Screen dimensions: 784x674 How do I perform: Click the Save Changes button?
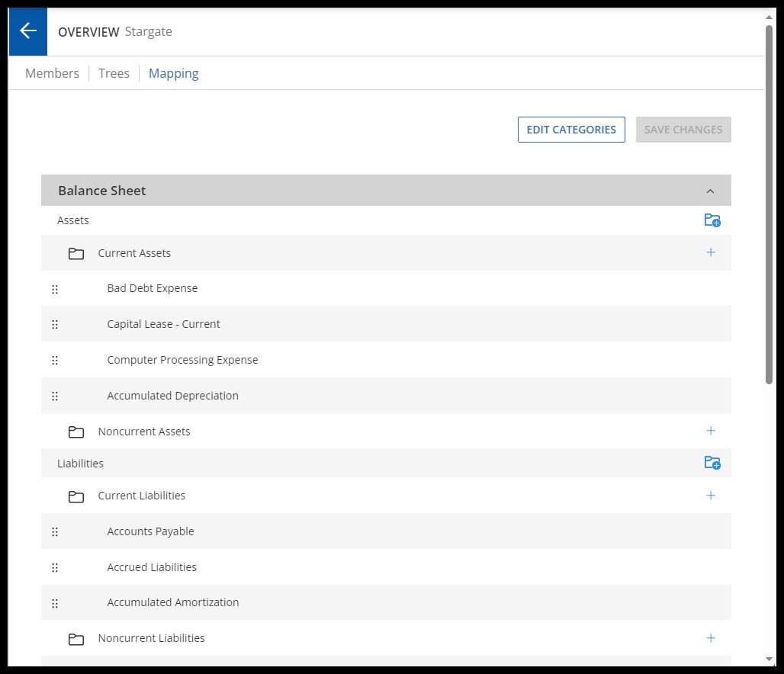tap(683, 130)
